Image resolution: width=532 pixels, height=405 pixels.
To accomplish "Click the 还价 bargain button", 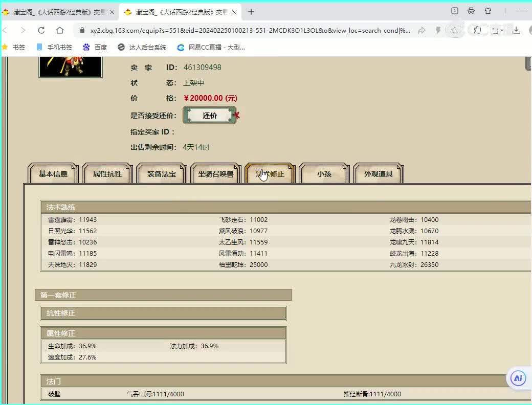I will [x=210, y=116].
